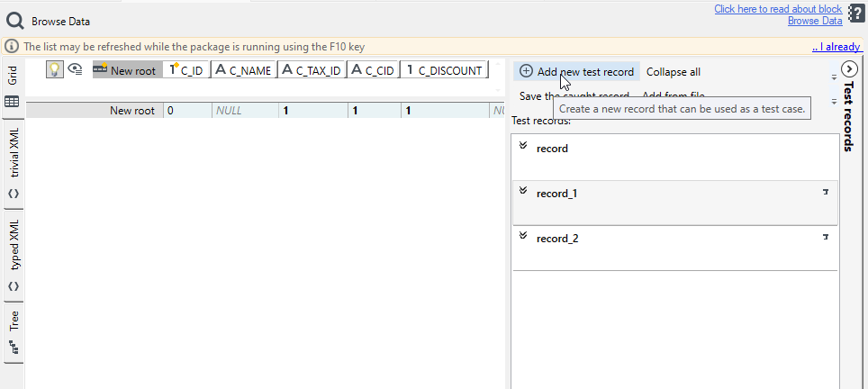Image resolution: width=868 pixels, height=389 pixels.
Task: Select the record_1 test record name
Action: click(556, 194)
